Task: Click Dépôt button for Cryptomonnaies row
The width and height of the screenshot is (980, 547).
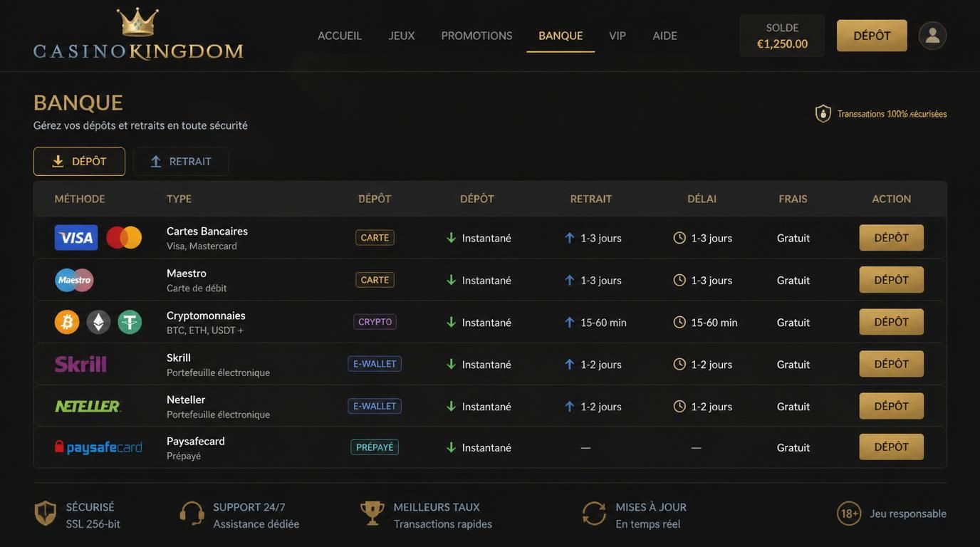Action: 892,322
